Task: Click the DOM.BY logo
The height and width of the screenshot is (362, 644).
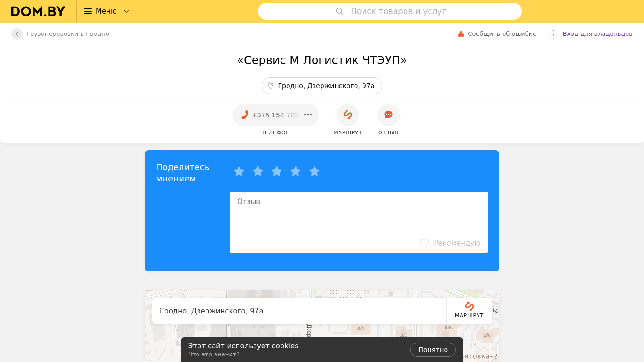Action: click(38, 11)
